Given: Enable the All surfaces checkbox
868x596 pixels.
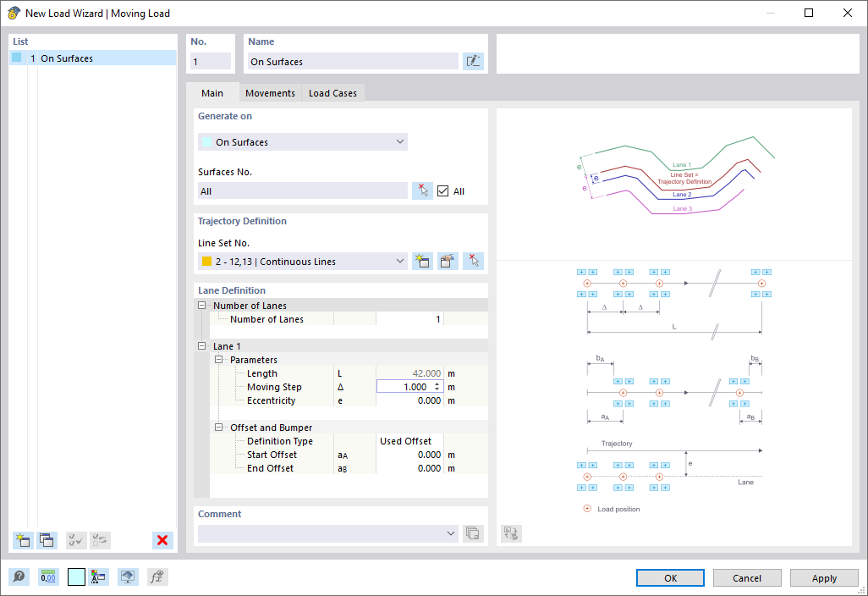Looking at the screenshot, I should click(x=443, y=190).
